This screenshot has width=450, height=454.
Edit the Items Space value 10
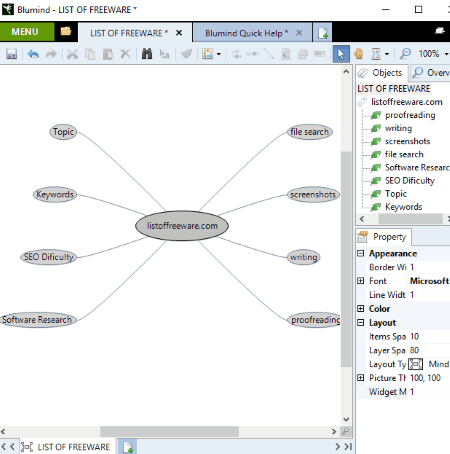click(x=429, y=336)
